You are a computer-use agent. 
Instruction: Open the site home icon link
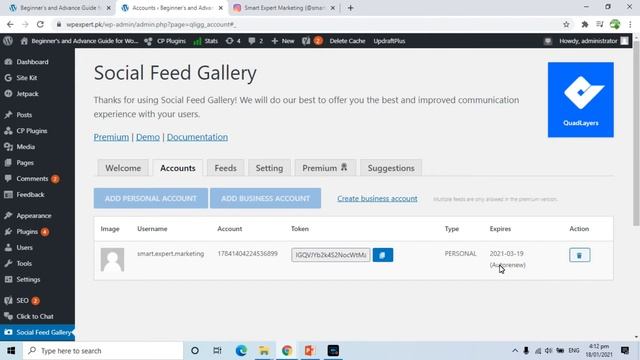(24, 41)
